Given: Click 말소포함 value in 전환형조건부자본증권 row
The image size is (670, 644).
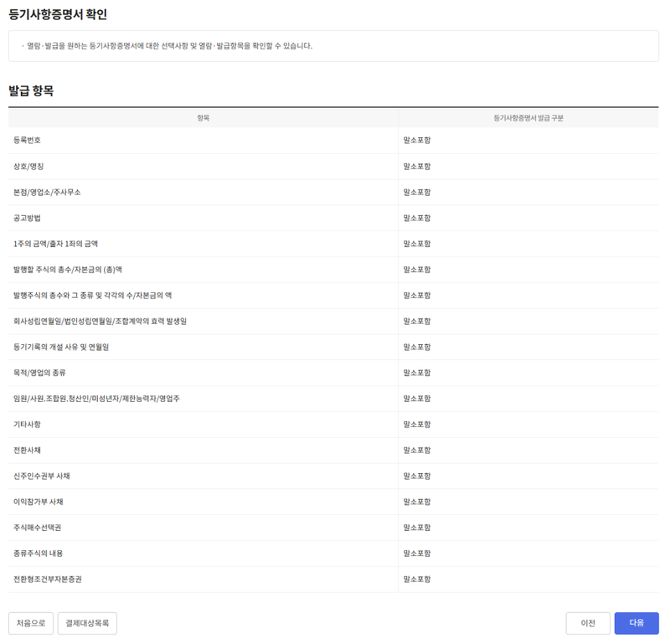Looking at the screenshot, I should tap(417, 580).
